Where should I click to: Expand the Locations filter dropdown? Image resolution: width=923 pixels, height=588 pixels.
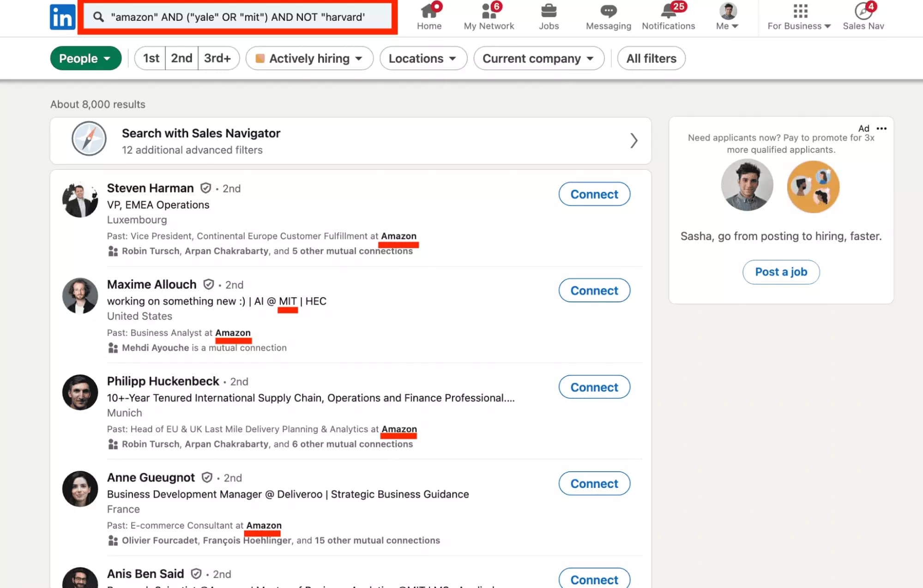tap(422, 58)
